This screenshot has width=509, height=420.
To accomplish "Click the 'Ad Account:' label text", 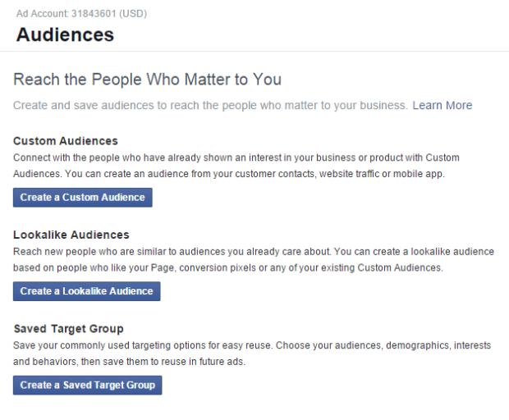I will pyautogui.click(x=43, y=14).
